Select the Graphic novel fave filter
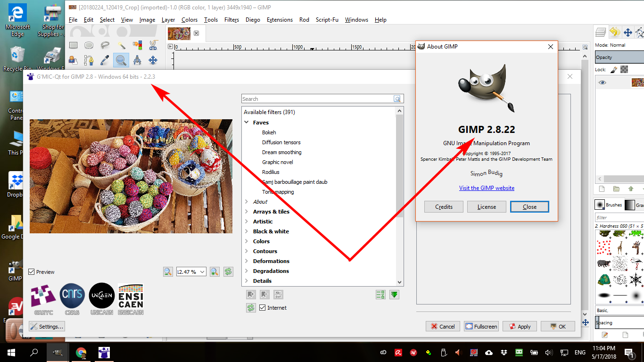The image size is (644, 362). [278, 162]
